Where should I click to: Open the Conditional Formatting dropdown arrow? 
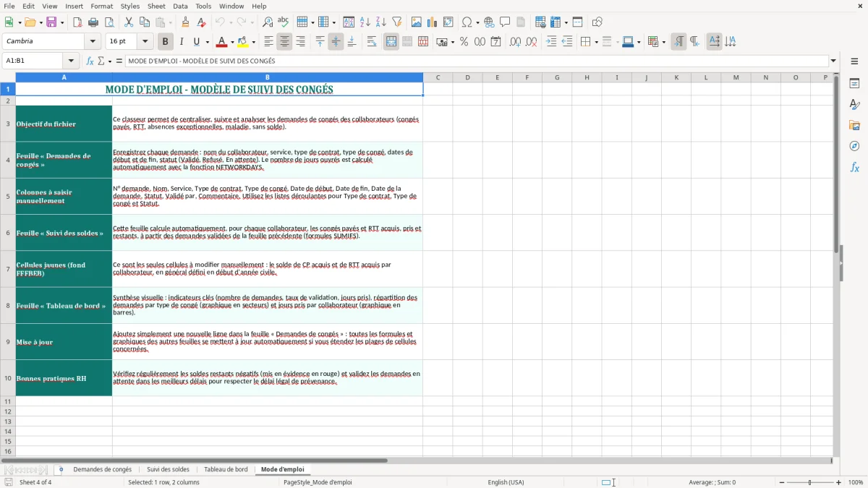coord(663,42)
